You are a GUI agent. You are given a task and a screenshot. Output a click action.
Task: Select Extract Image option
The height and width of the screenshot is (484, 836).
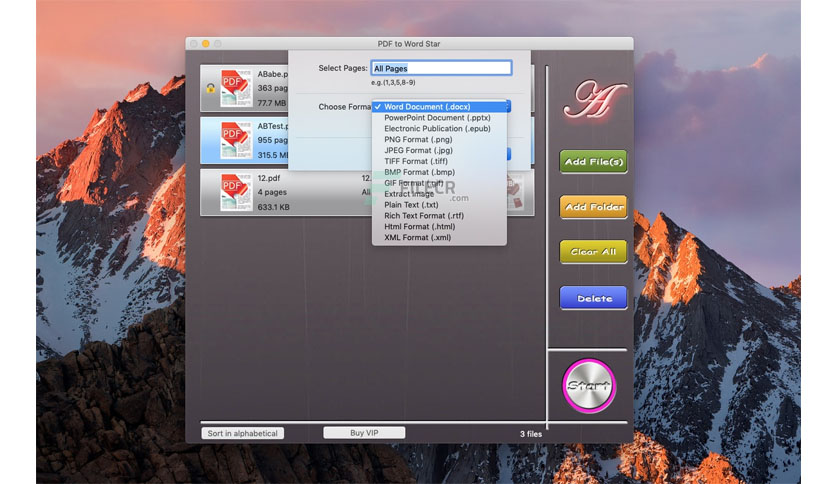(x=439, y=194)
